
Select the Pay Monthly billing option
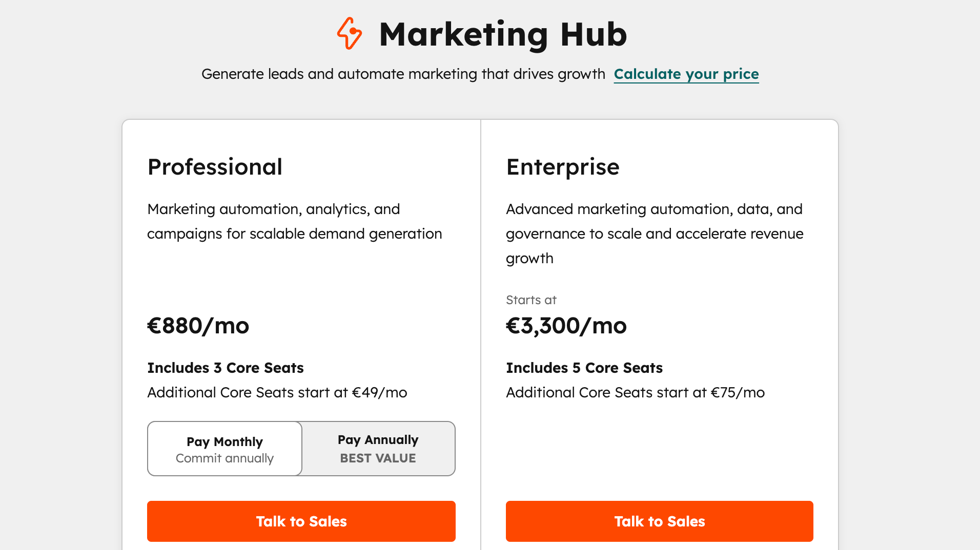click(x=224, y=449)
